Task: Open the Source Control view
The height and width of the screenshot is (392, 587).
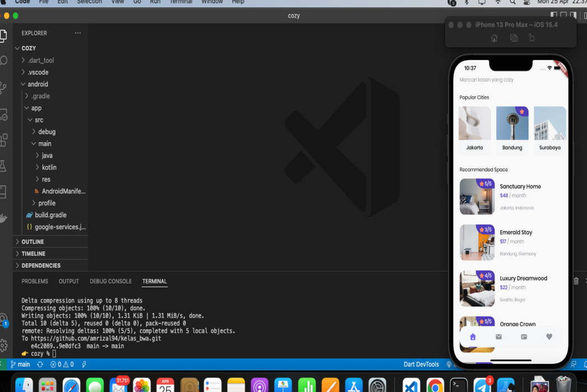Action: (x=3, y=87)
